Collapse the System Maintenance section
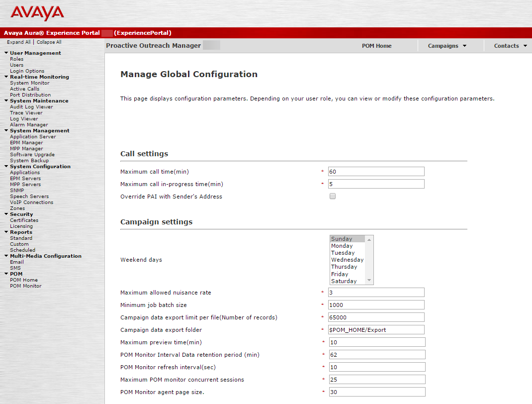The width and height of the screenshot is (532, 404). coord(6,101)
